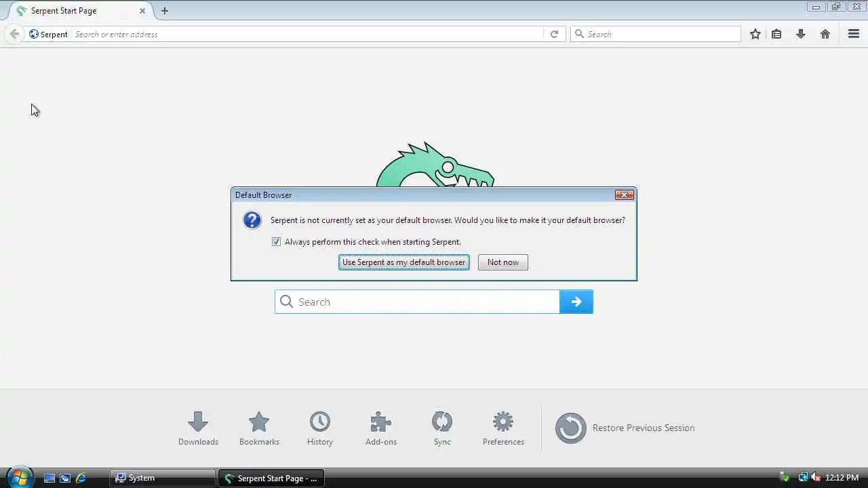The image size is (868, 488).
Task: Submit search with the blue arrow button
Action: click(x=576, y=302)
